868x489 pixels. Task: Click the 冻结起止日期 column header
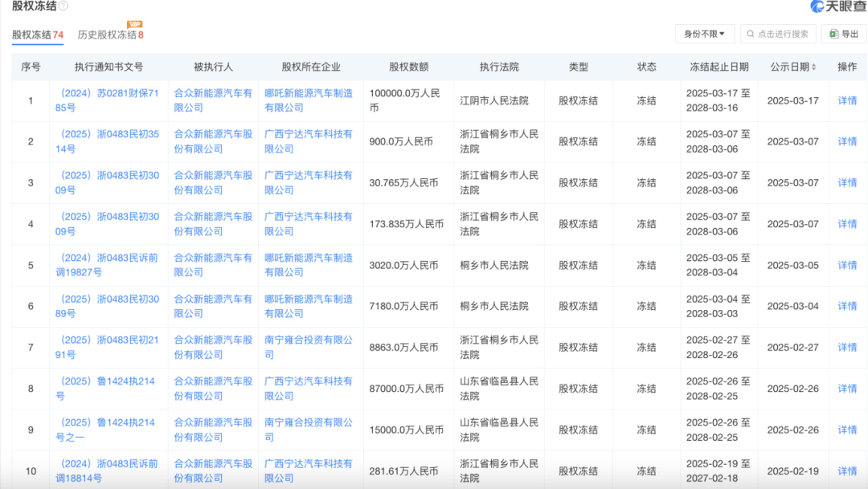tap(719, 67)
